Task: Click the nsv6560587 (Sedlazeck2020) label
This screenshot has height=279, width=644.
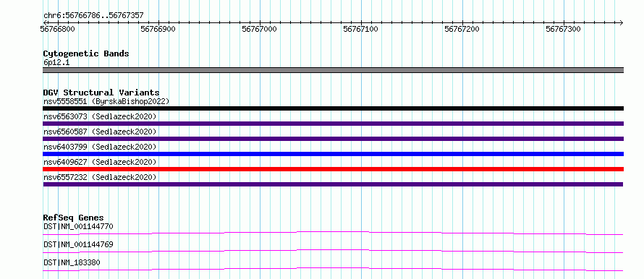Action: [100, 132]
